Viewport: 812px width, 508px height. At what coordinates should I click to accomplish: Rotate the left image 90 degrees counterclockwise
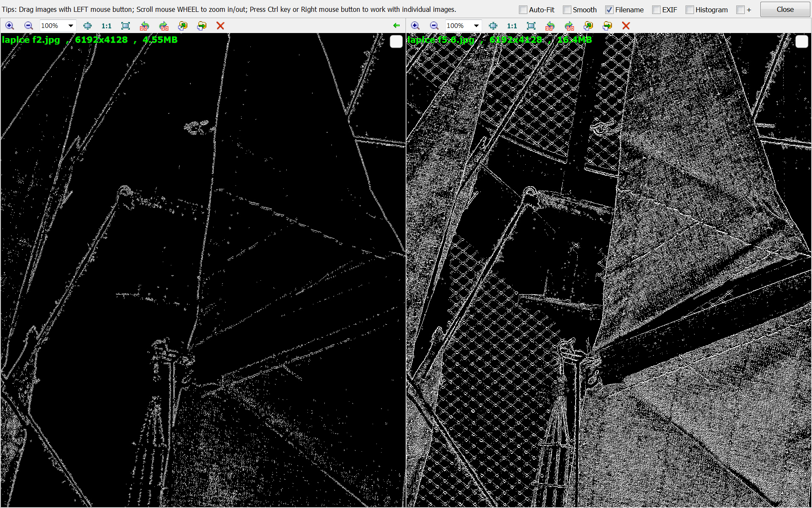coord(145,26)
